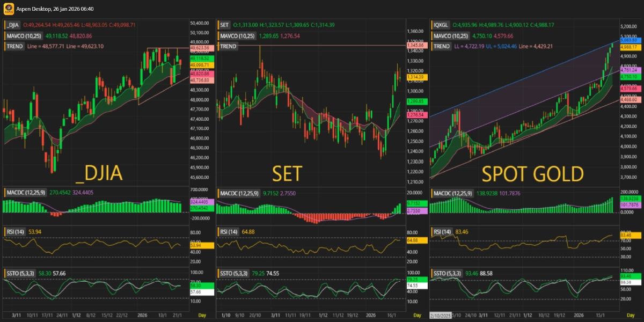Select the _DJIA symbol label
Image resolution: width=644 pixels, height=322 pixels.
(13, 25)
